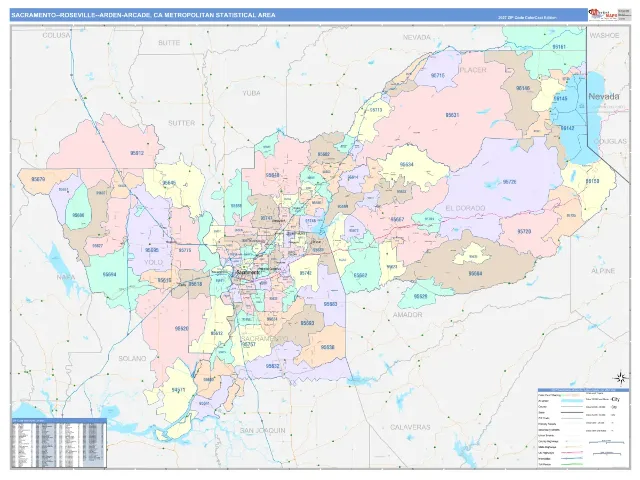640x480 pixels.
Task: Select the BUTTE county label
Action: coord(169,43)
